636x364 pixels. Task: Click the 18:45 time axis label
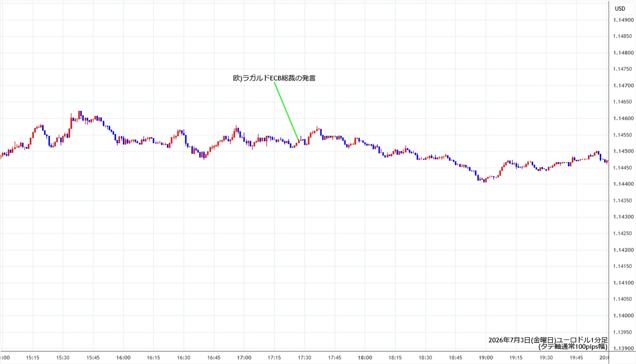(x=455, y=358)
